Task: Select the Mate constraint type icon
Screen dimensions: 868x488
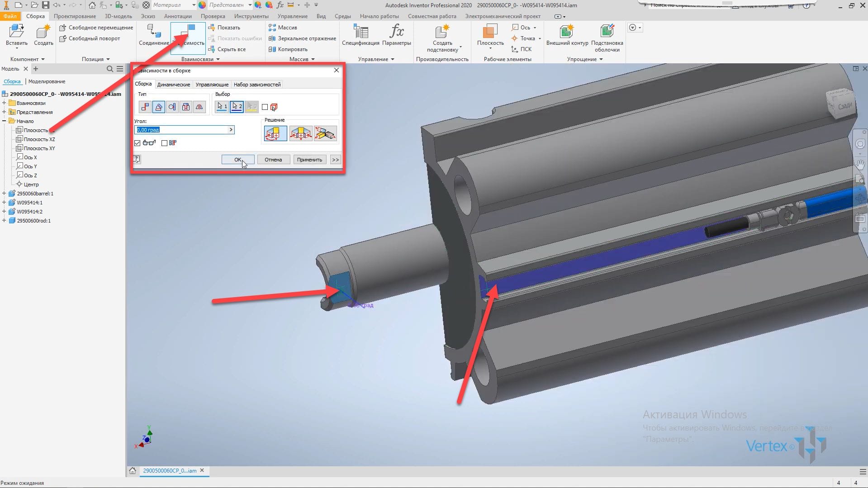Action: (x=145, y=107)
